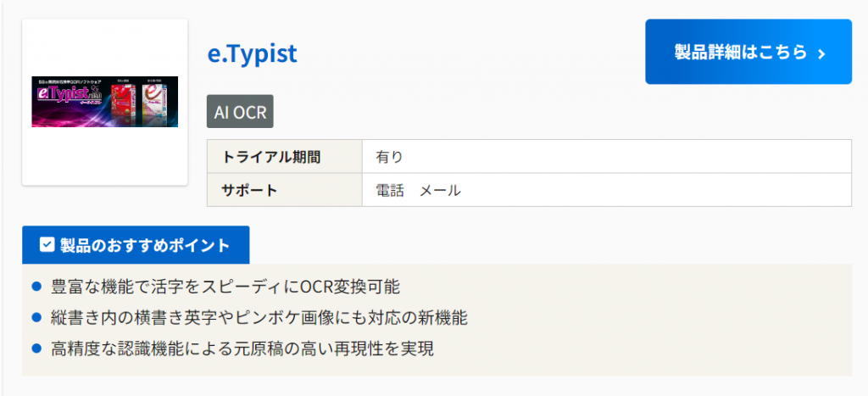Click the blue bullet before 豊富な機能で活字

tap(36, 287)
